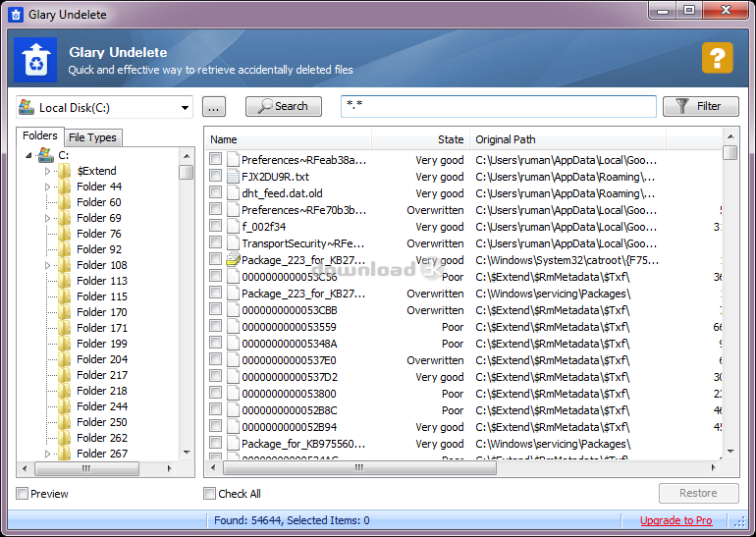Select the Folders tab
Image resolution: width=756 pixels, height=537 pixels.
click(x=40, y=135)
